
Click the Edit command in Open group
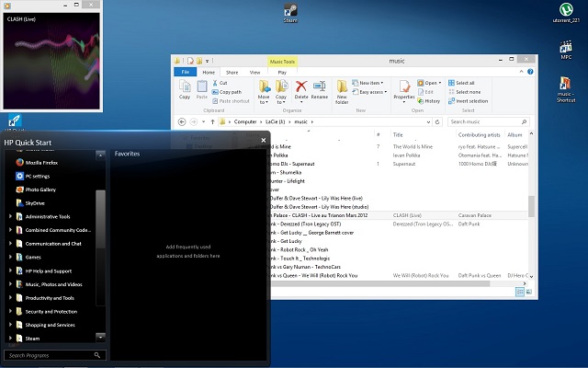(x=425, y=92)
